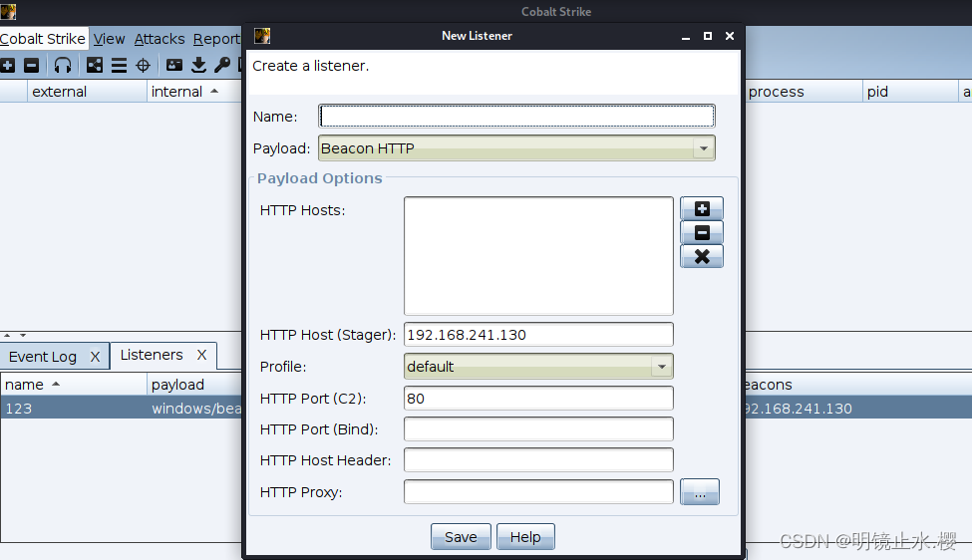Open the downloaded files arrow icon

pos(198,65)
